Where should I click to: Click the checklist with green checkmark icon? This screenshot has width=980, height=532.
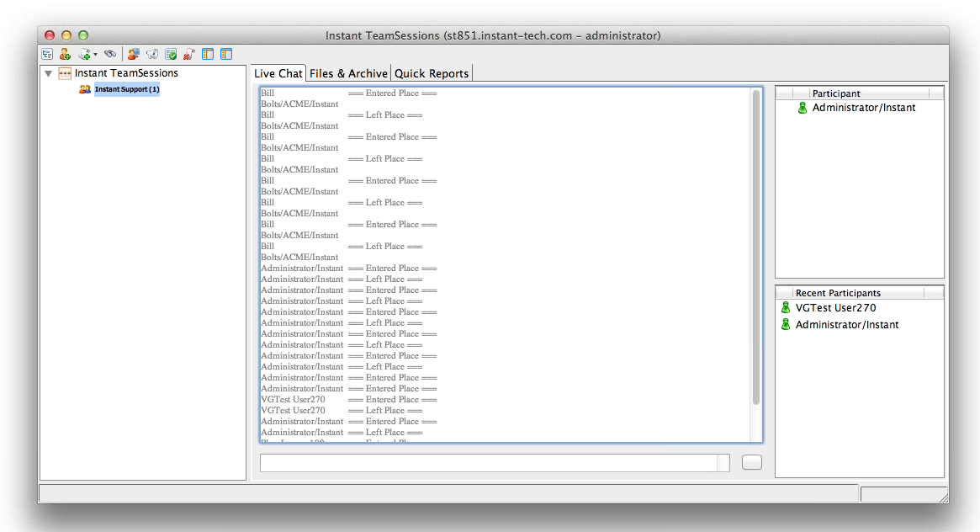point(171,55)
